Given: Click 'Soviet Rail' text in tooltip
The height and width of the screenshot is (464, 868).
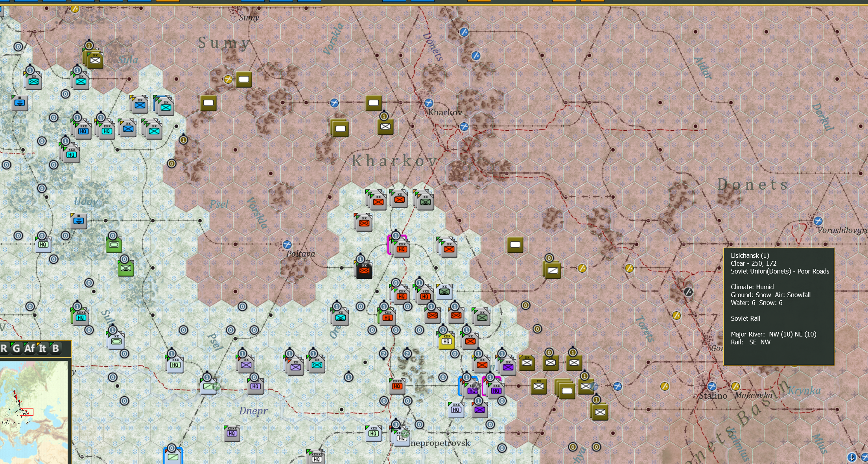Looking at the screenshot, I should pos(745,318).
